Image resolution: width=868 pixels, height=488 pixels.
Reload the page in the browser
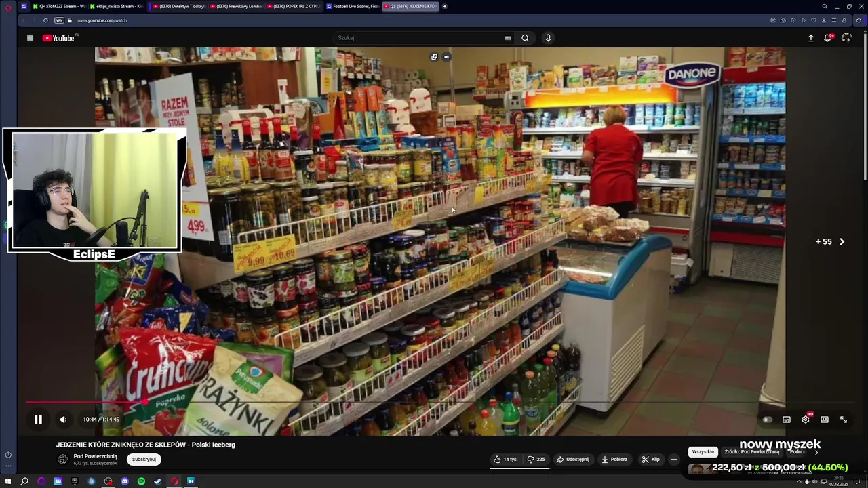pyautogui.click(x=45, y=20)
